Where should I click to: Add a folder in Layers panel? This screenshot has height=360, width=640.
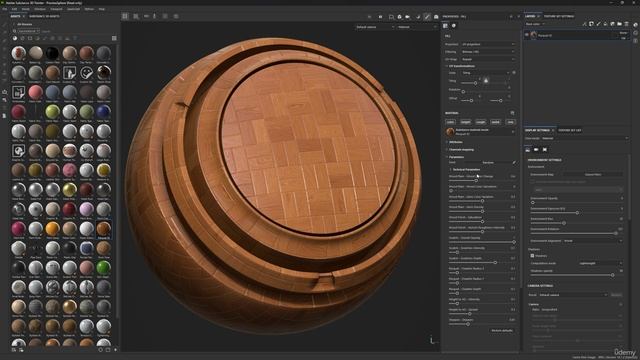coord(619,24)
